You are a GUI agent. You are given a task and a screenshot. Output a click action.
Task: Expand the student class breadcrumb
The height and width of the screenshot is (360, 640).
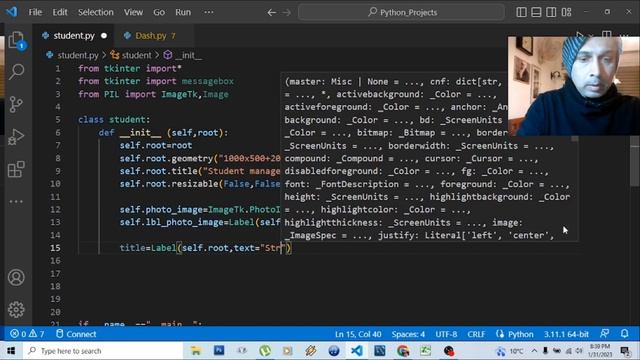(136, 55)
